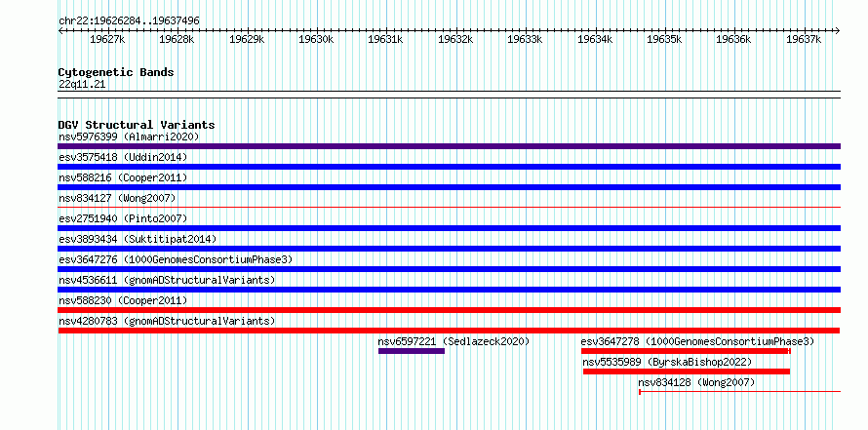
Task: Click nsv834127 (Wong2007) label
Action: click(x=117, y=198)
